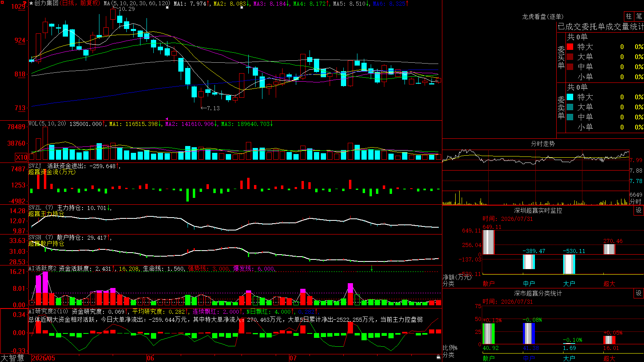Click the dark red 中单 swatch under 委买单
Image resolution: width=644 pixels, height=362 pixels.
pos(570,67)
